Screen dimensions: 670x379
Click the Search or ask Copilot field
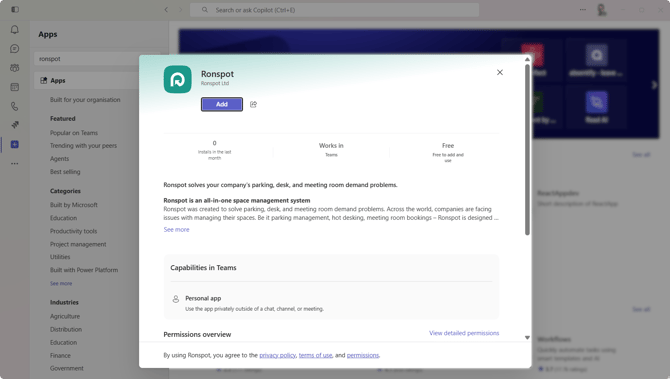click(x=334, y=10)
